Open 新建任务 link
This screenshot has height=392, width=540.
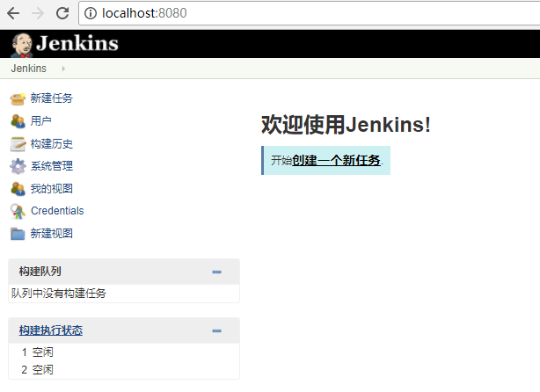(x=52, y=98)
